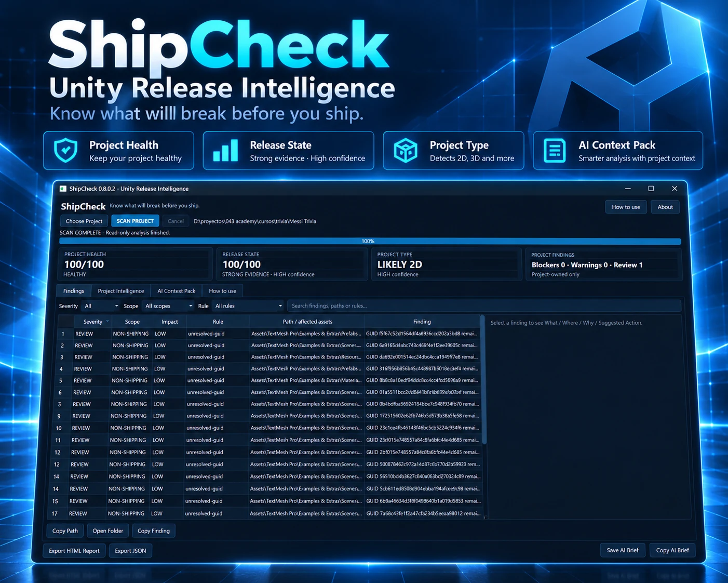Viewport: 728px width, 583px height.
Task: Click the RELEASE STATE 100/100 card
Action: 292,264
